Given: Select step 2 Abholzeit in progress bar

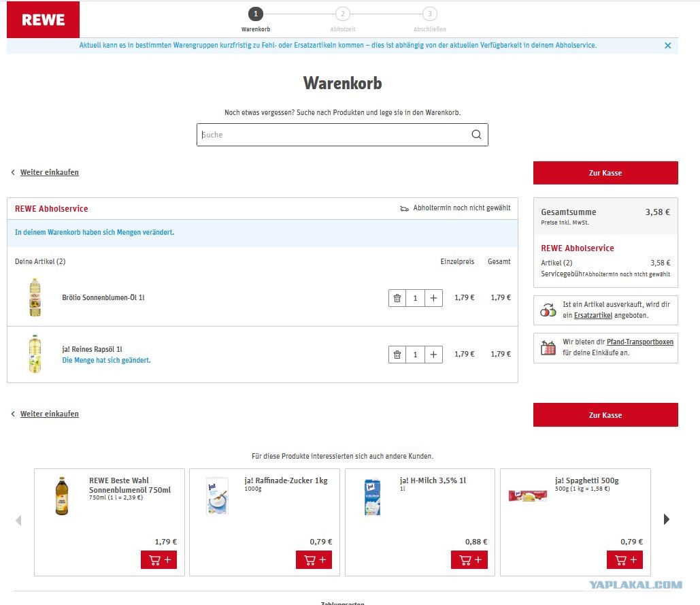Looking at the screenshot, I should click(343, 14).
